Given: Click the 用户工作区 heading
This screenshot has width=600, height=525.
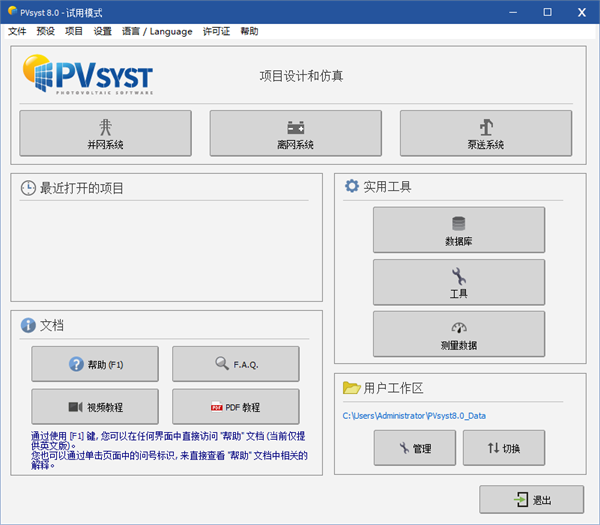Looking at the screenshot, I should 393,388.
